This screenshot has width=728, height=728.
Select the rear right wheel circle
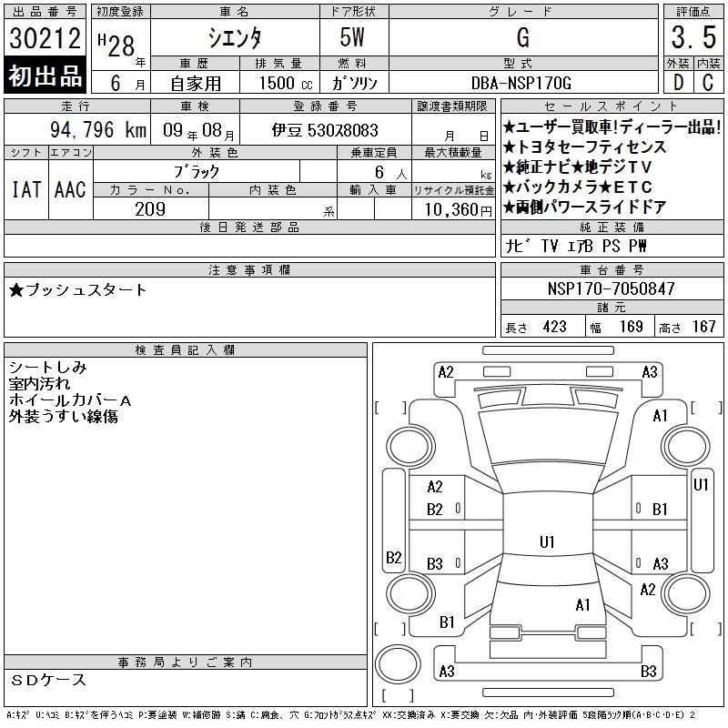[686, 593]
